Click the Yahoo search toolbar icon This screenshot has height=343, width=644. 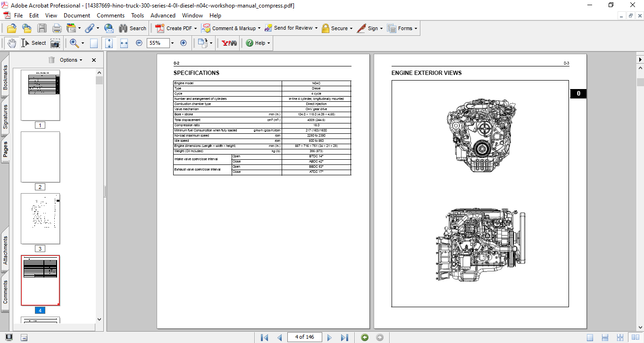pos(229,43)
